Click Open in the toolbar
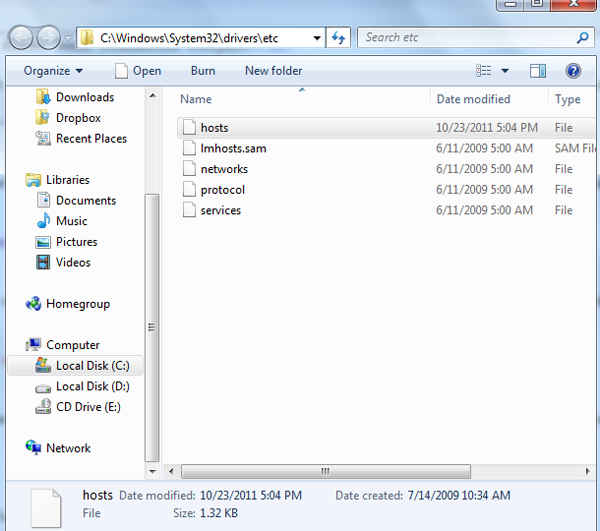Image resolution: width=600 pixels, height=531 pixels. pos(138,71)
